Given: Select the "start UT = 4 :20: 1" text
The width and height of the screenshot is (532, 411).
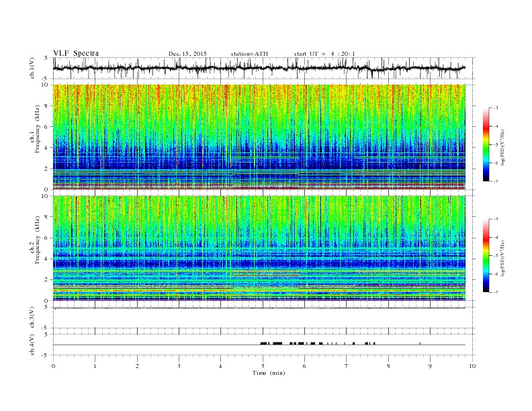Looking at the screenshot, I should click(x=324, y=54).
